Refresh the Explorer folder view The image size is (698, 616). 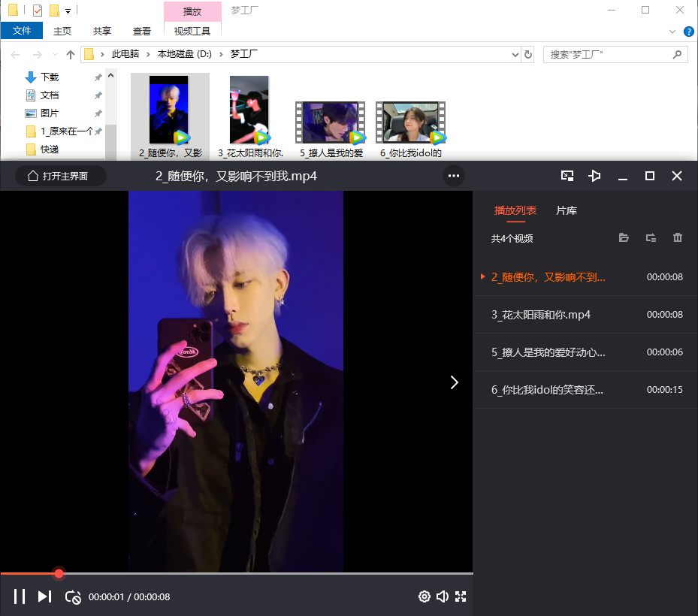click(528, 54)
